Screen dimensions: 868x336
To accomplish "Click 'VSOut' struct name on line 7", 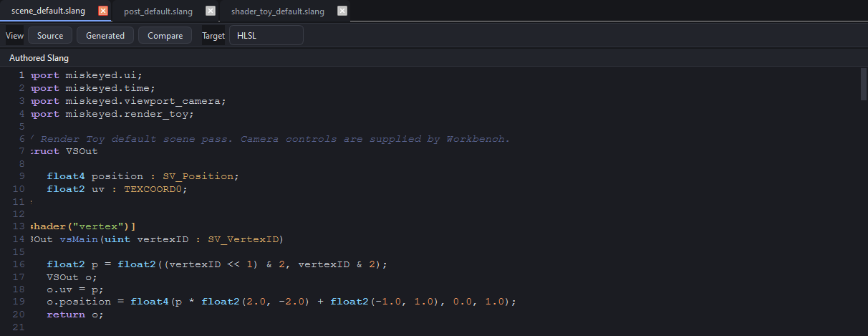I will coord(82,151).
